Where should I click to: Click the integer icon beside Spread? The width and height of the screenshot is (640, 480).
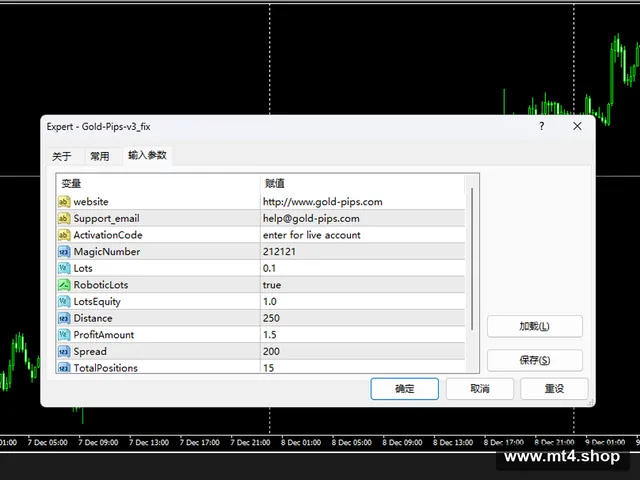(64, 351)
